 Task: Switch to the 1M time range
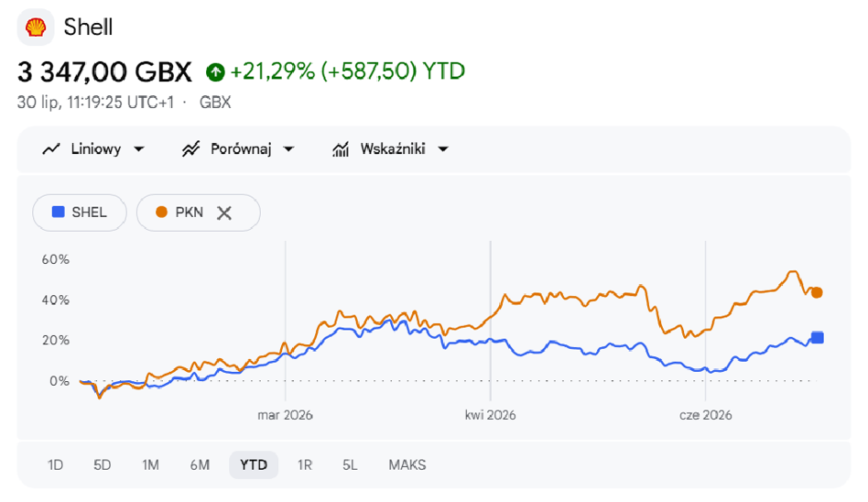click(x=150, y=464)
